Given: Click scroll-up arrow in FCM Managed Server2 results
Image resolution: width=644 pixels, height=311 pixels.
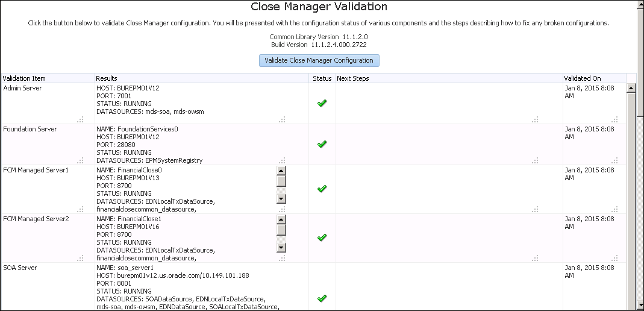Looking at the screenshot, I should pos(281,219).
